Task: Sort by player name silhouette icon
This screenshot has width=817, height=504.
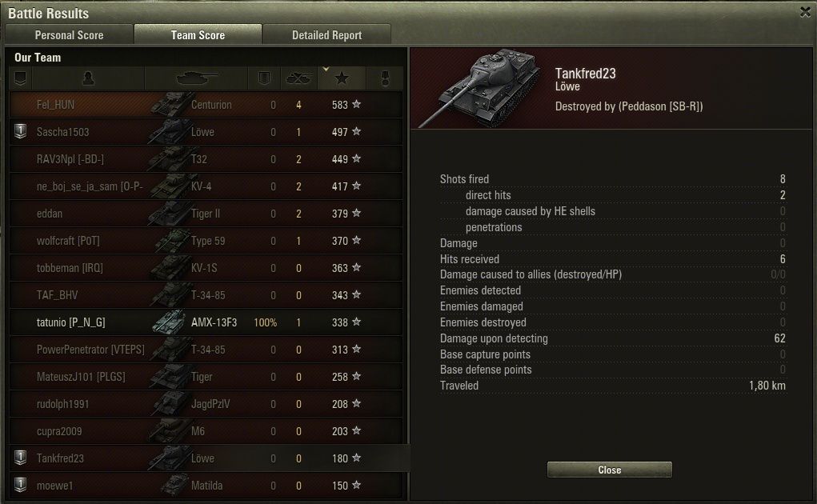Action: pos(88,78)
